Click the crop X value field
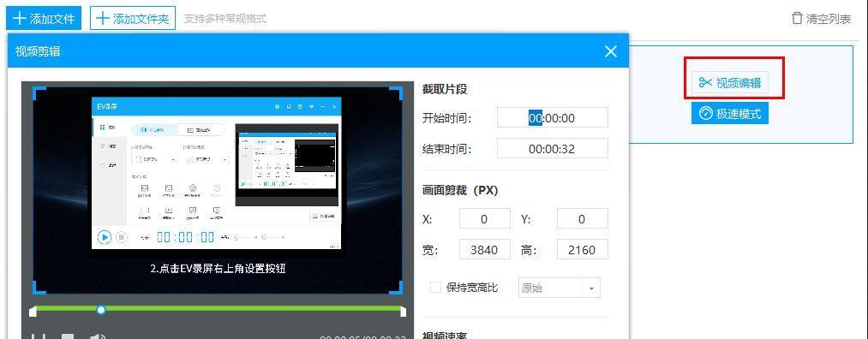This screenshot has height=339, width=868. point(484,219)
